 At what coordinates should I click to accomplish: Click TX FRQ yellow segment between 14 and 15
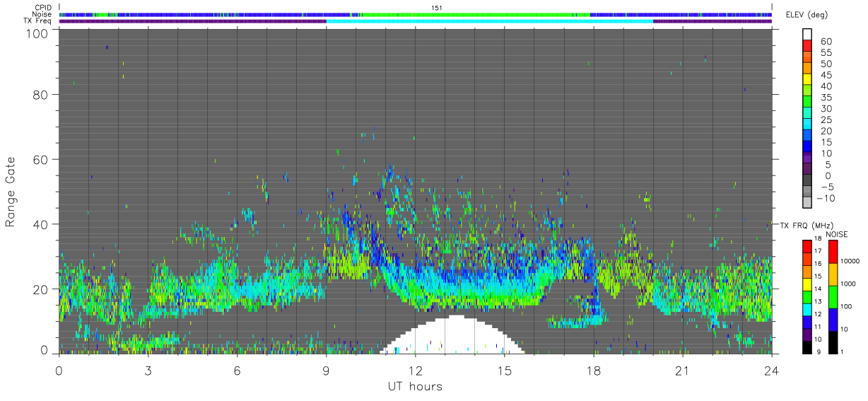[x=807, y=284]
